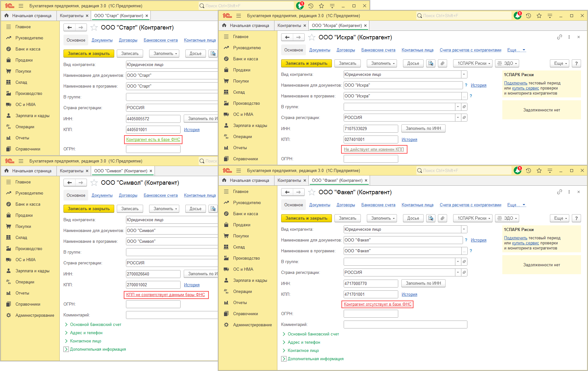Expand Основной банковский счет in Факел form
The height and width of the screenshot is (371, 588).
(313, 334)
